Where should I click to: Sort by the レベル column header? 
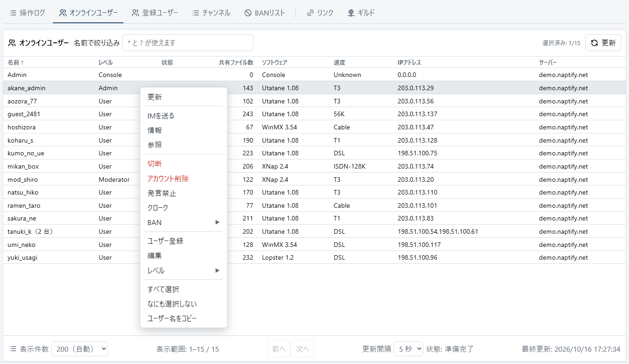[x=105, y=62]
